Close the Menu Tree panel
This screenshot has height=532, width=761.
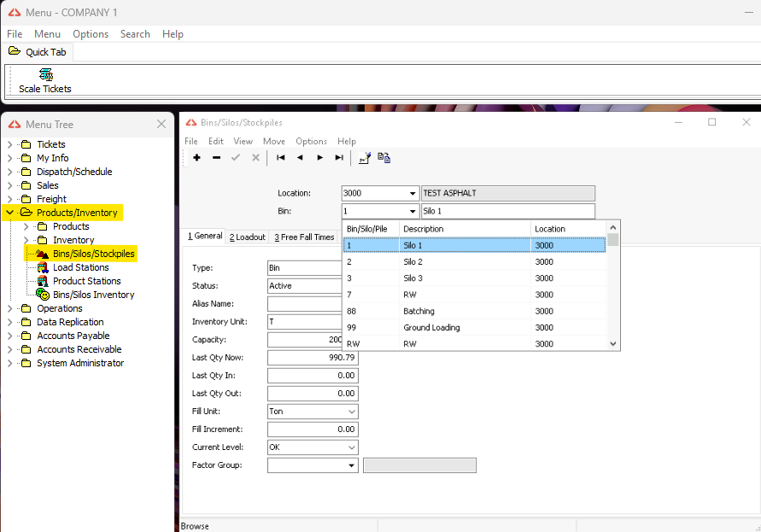tap(161, 125)
